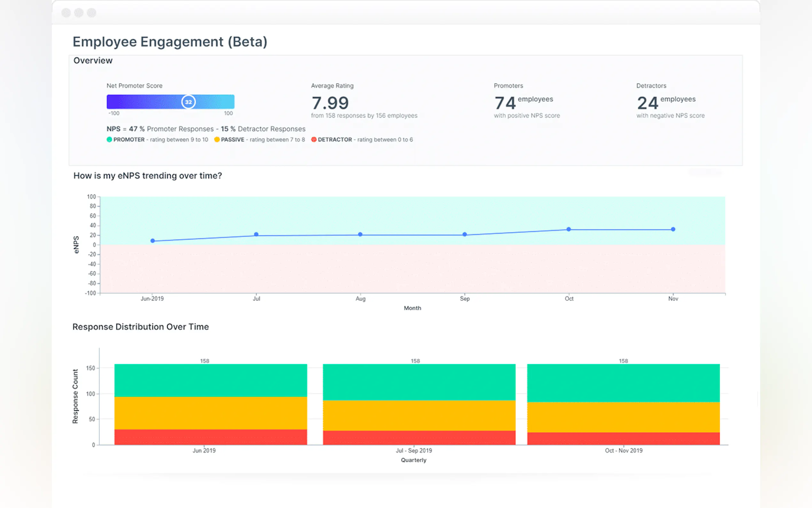Click green promoter segment of Oct - Nov 2019 bar
The image size is (812, 508).
click(x=623, y=383)
